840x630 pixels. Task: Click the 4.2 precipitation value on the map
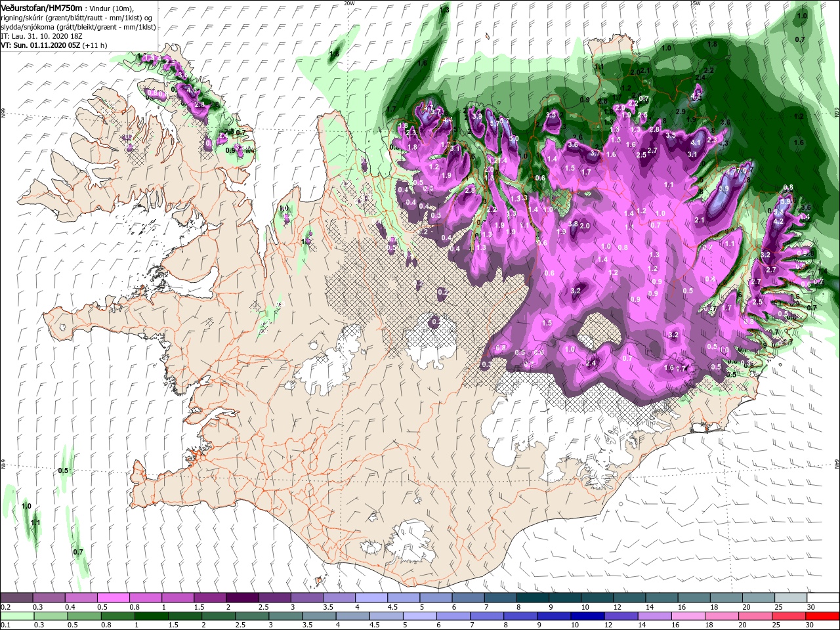point(779,221)
